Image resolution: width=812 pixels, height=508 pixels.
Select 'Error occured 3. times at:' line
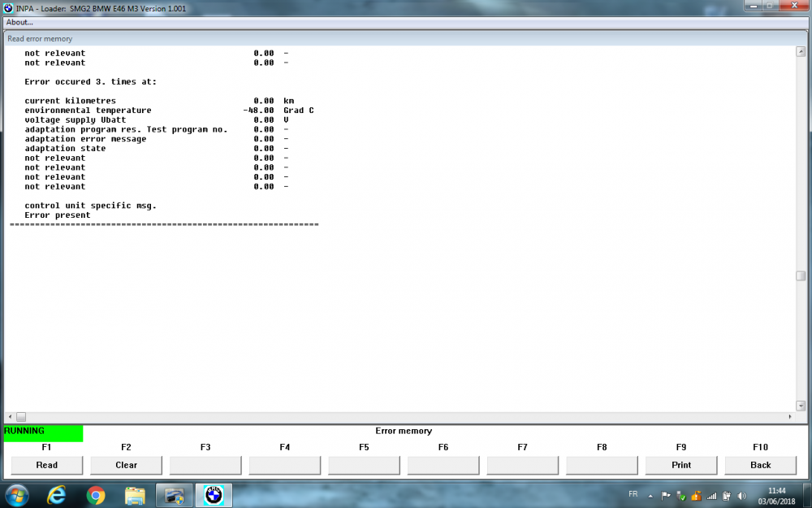pyautogui.click(x=90, y=82)
